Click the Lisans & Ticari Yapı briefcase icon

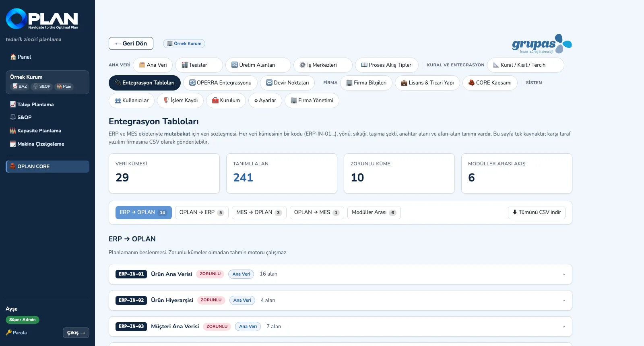pos(404,83)
